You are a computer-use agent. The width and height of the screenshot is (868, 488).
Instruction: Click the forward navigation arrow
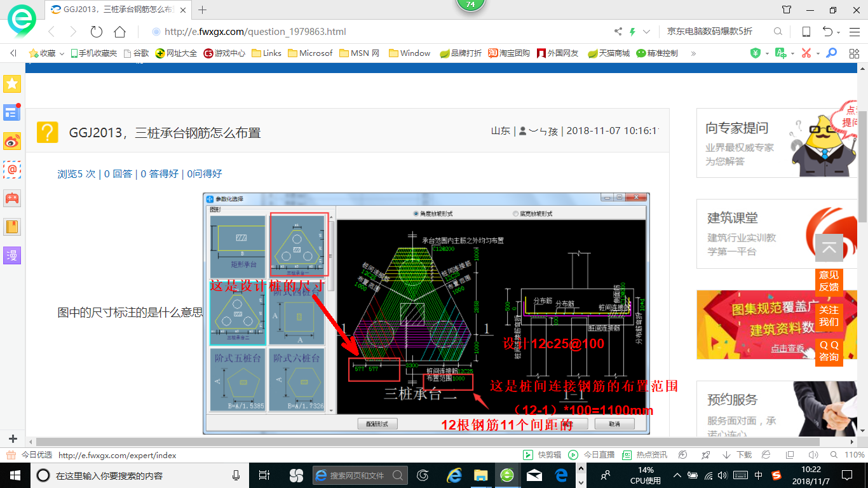click(73, 31)
